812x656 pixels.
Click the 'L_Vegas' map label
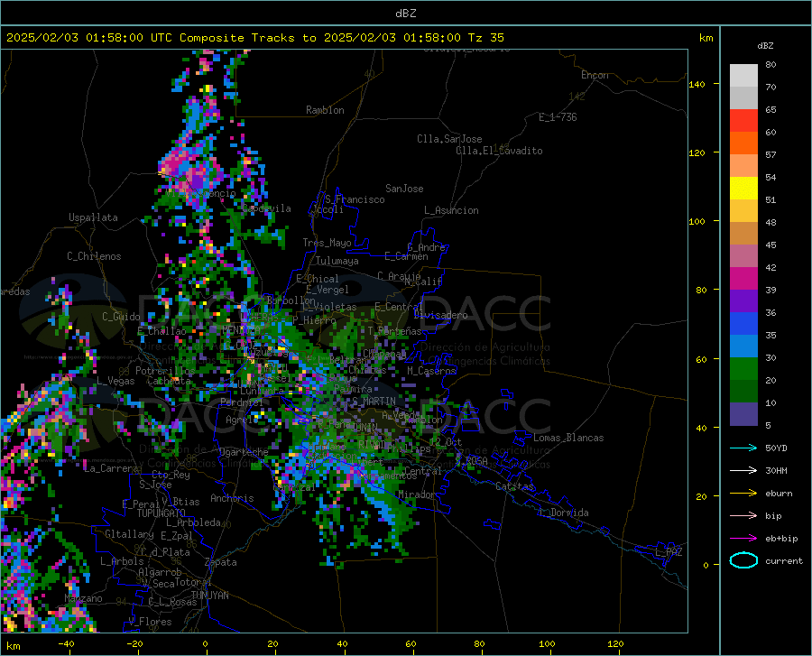(115, 381)
